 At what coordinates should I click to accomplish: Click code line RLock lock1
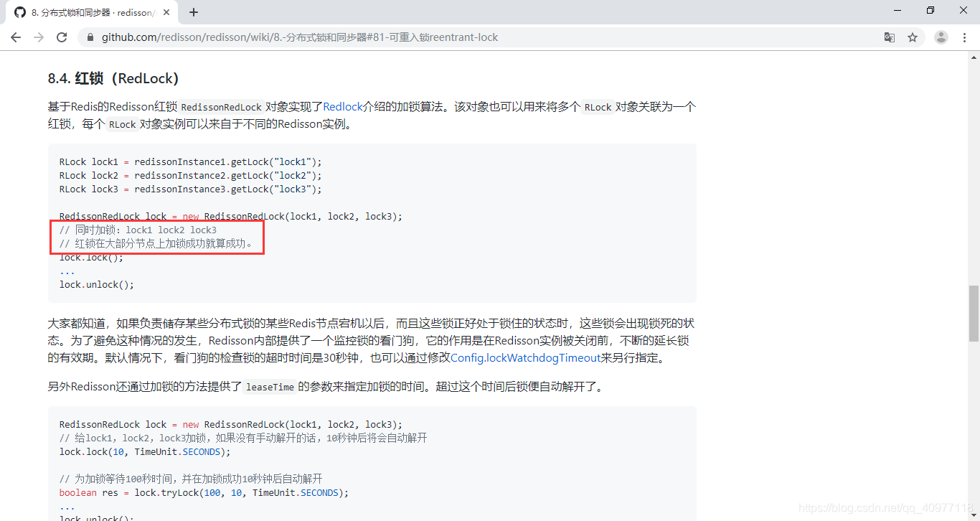[x=191, y=161]
